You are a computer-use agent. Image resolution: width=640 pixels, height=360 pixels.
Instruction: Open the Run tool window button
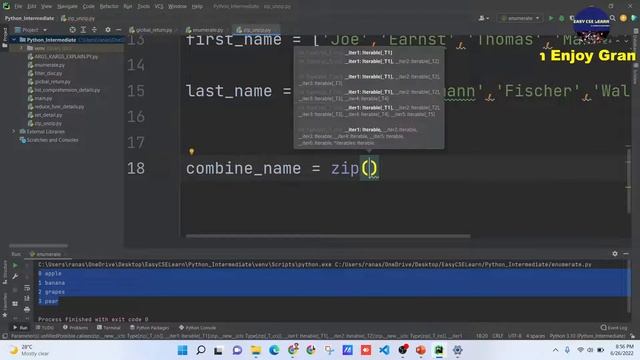click(20, 328)
